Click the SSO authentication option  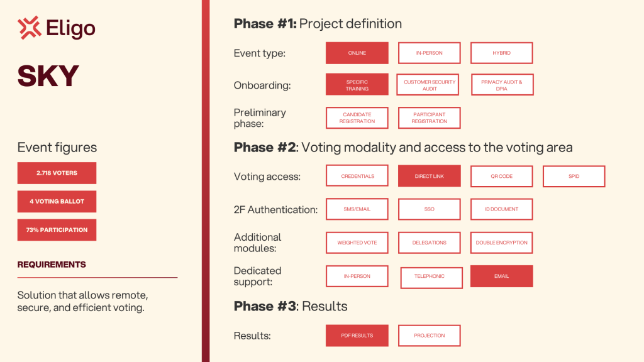(x=429, y=209)
